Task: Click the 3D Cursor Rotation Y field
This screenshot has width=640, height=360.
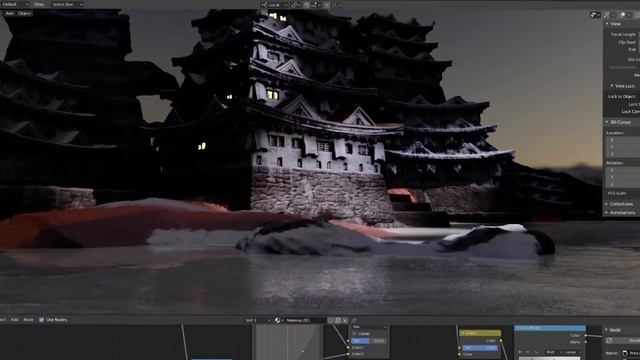Action: 623,177
